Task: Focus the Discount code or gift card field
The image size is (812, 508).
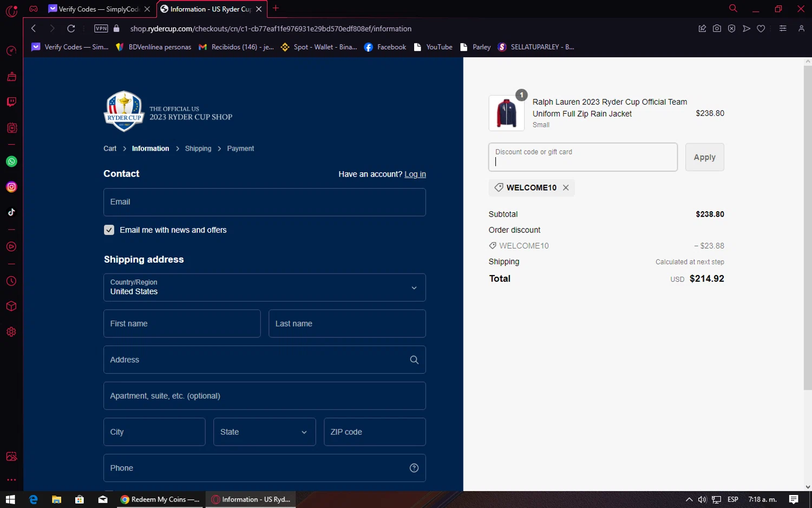Action: [582, 157]
